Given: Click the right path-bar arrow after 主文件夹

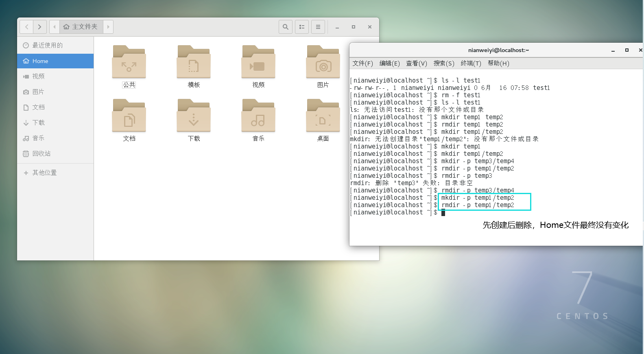Looking at the screenshot, I should pos(108,27).
